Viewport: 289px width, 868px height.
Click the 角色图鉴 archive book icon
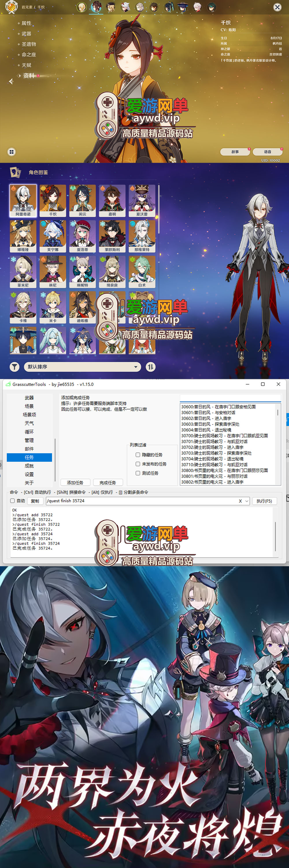point(15,172)
